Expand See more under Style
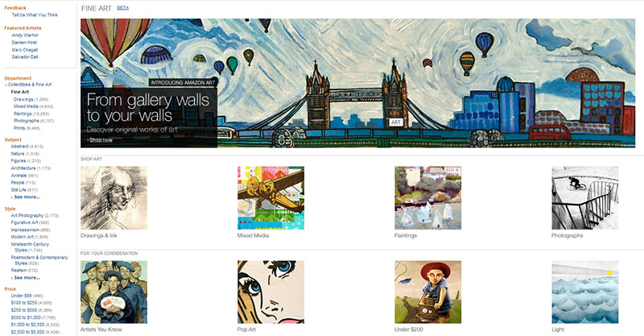 coord(27,278)
